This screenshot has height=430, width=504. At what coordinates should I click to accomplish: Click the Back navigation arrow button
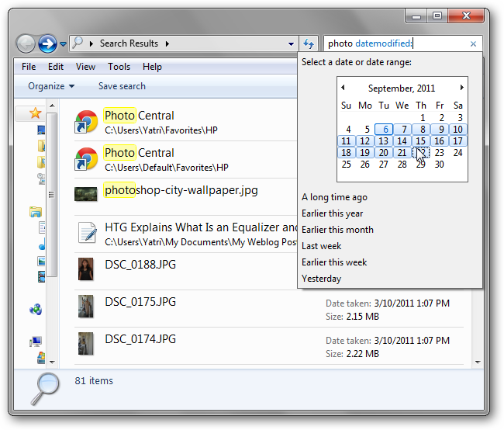(25, 44)
